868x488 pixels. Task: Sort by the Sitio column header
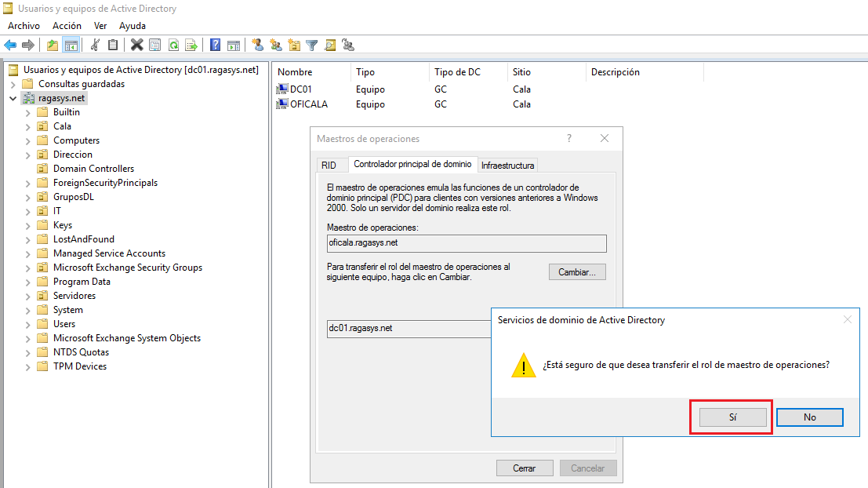[547, 72]
